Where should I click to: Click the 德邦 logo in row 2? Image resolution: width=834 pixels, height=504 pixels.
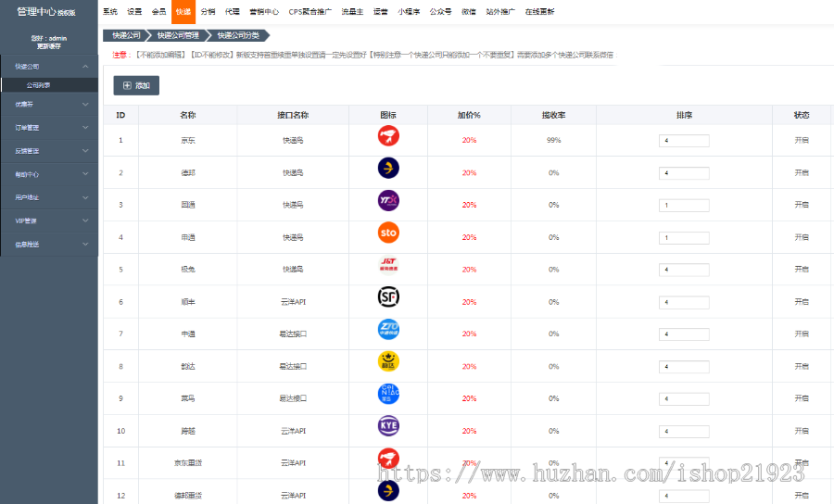388,169
